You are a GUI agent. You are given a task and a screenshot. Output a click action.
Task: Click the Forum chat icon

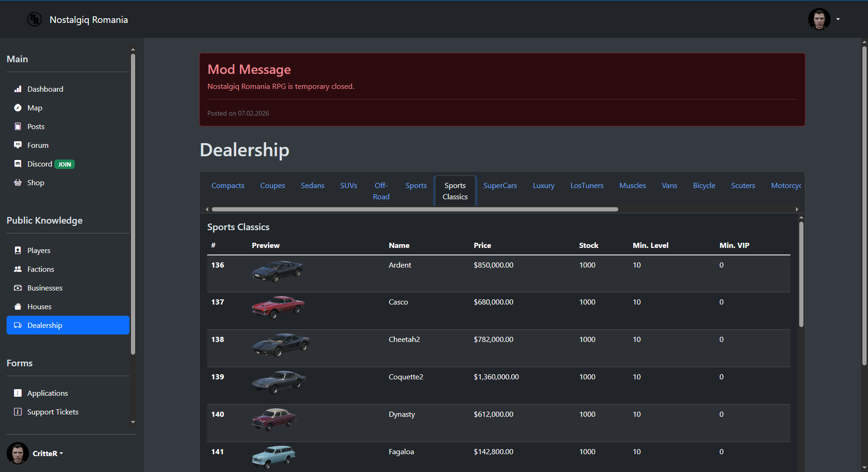[18, 145]
